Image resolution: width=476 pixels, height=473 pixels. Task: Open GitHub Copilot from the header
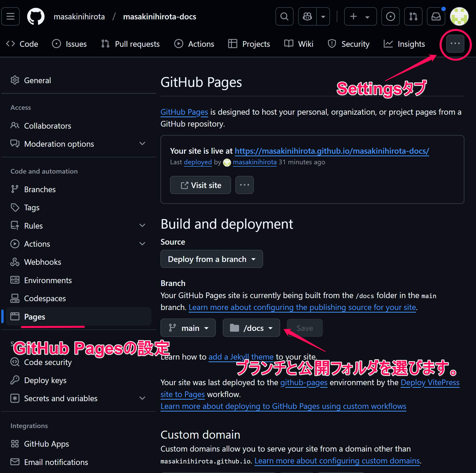coord(307,16)
